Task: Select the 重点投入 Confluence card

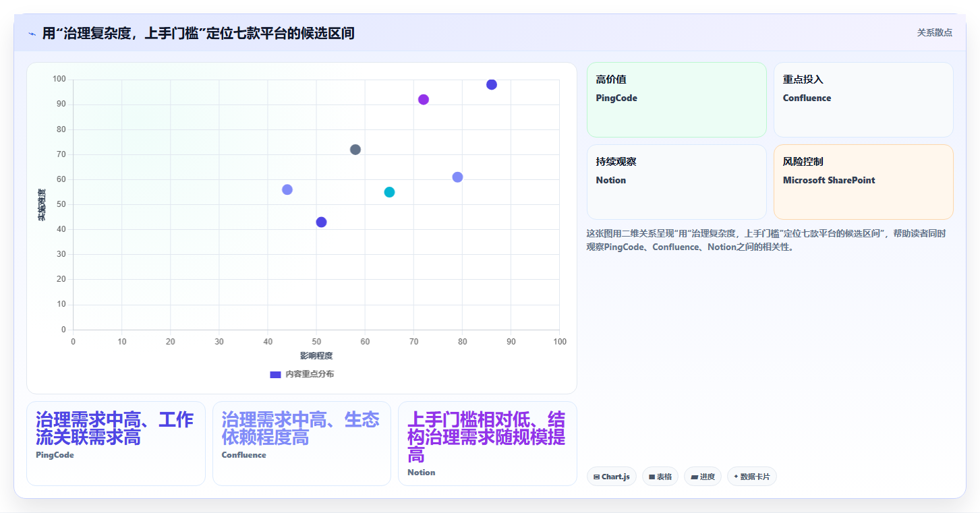Action: (863, 100)
